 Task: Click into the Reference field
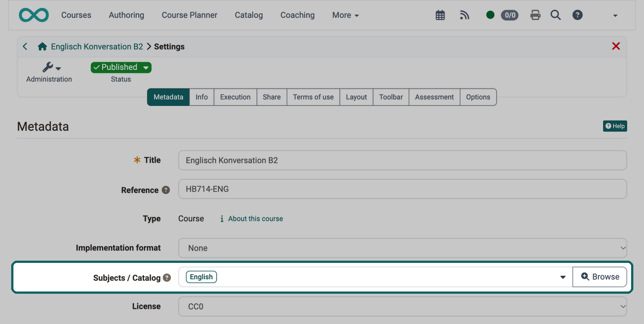[x=403, y=189]
